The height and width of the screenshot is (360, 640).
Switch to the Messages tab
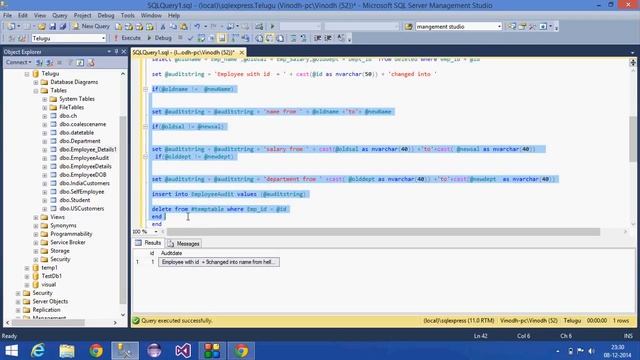(184, 243)
